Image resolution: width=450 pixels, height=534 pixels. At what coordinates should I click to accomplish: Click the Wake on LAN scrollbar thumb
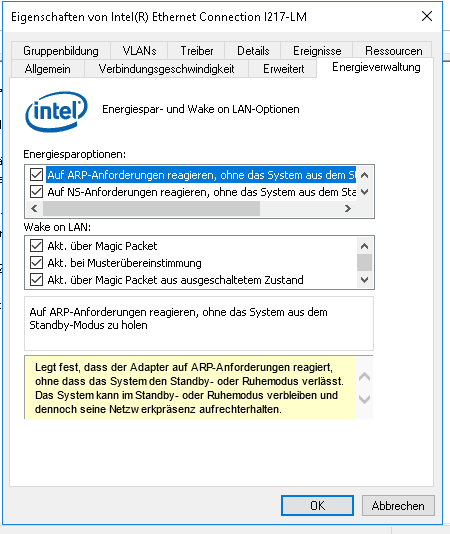coord(364,263)
